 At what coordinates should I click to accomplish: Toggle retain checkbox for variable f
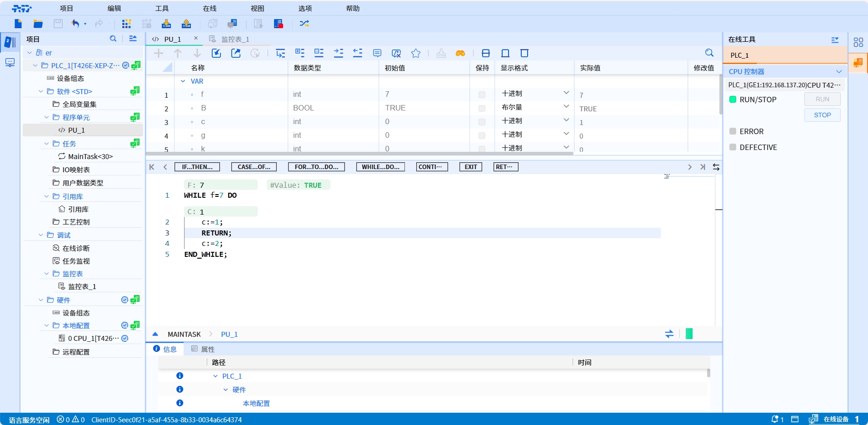click(482, 95)
